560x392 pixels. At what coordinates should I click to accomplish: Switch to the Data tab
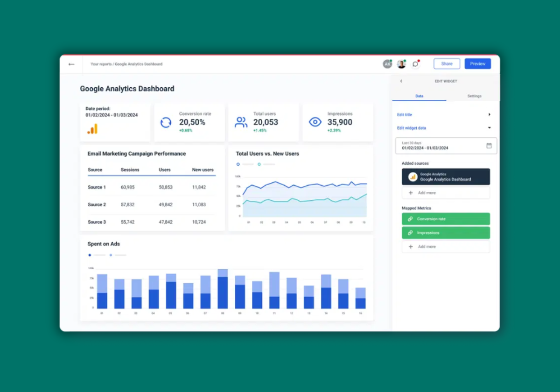pos(419,96)
